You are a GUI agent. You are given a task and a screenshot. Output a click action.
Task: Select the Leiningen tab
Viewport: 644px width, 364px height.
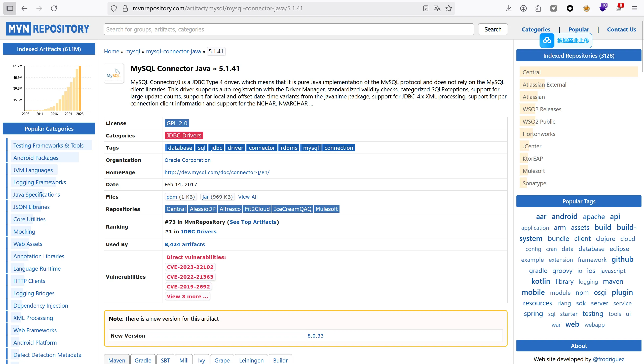251,360
